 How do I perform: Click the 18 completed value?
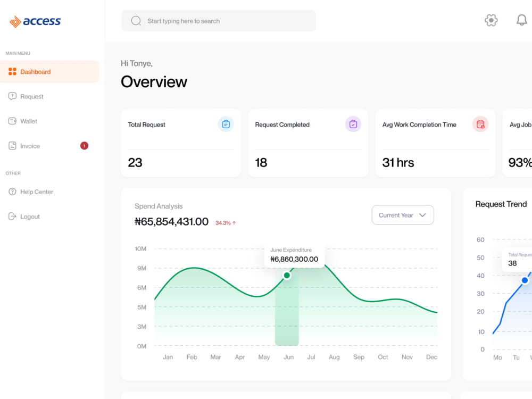tap(261, 162)
